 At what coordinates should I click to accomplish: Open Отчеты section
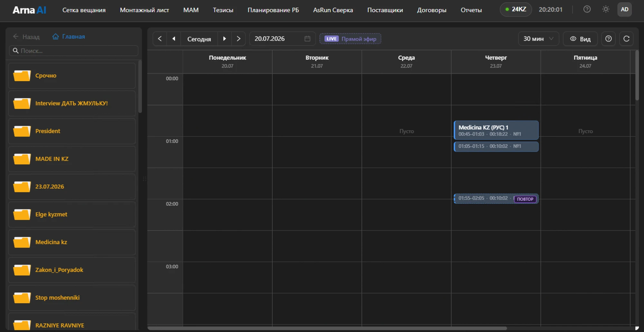[471, 10]
